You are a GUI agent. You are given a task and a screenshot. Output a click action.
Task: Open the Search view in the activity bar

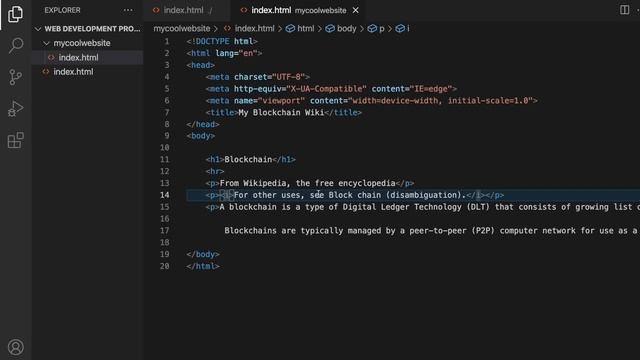tap(16, 45)
